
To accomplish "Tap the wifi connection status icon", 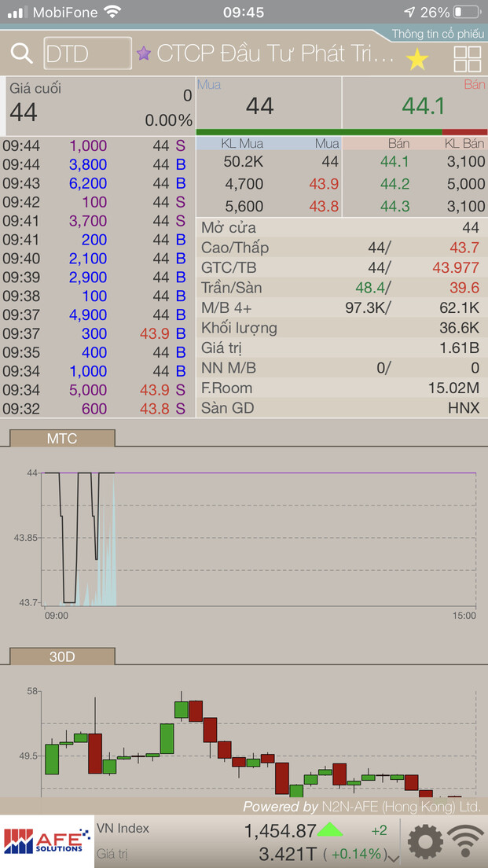I will pyautogui.click(x=466, y=842).
